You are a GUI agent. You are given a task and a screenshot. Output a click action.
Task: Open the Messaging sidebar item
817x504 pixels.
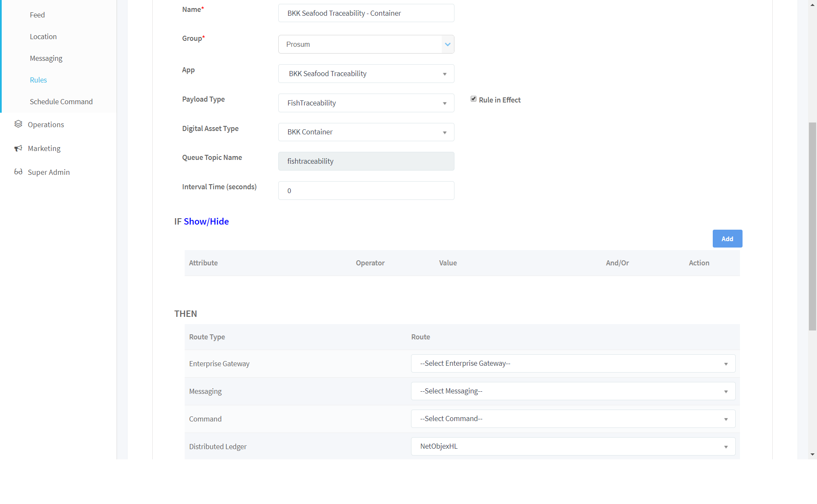(x=46, y=58)
